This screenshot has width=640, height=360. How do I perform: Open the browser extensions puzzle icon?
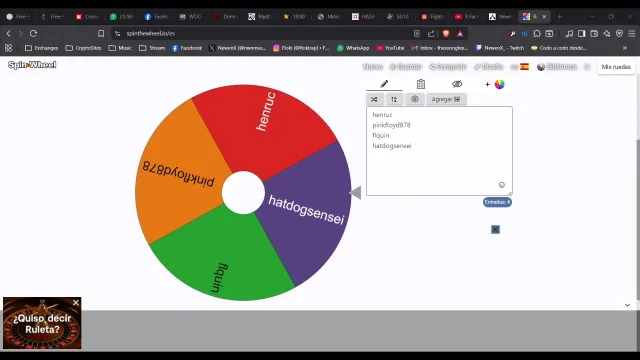(537, 33)
